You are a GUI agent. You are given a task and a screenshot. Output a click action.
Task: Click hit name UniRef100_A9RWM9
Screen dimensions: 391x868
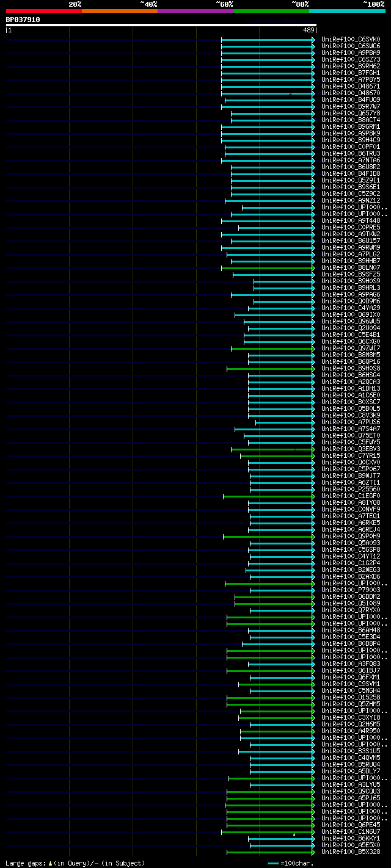click(x=351, y=247)
